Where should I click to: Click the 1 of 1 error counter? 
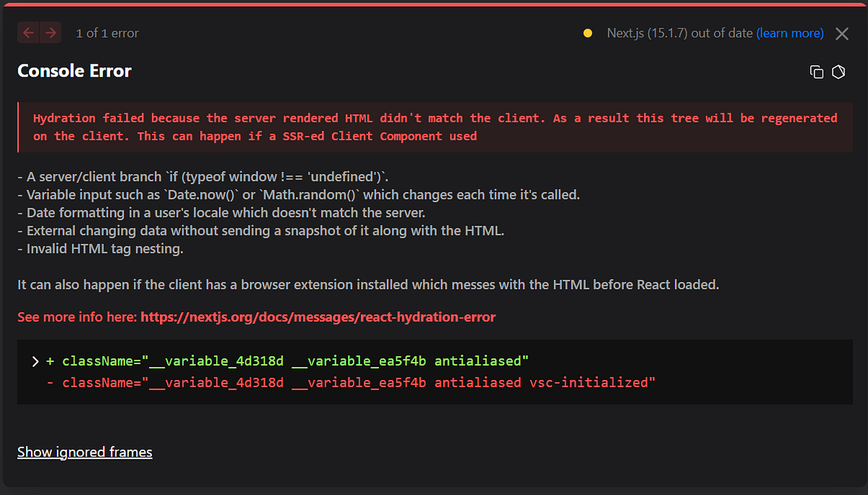click(106, 33)
